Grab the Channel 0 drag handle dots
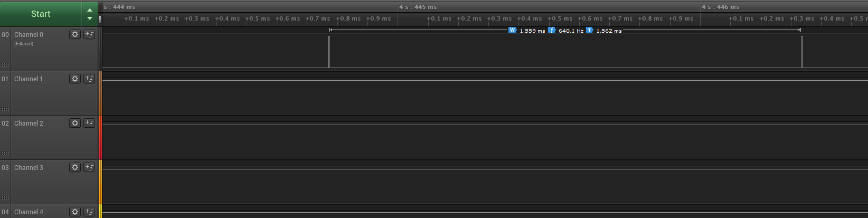This screenshot has width=868, height=218. pos(5,65)
